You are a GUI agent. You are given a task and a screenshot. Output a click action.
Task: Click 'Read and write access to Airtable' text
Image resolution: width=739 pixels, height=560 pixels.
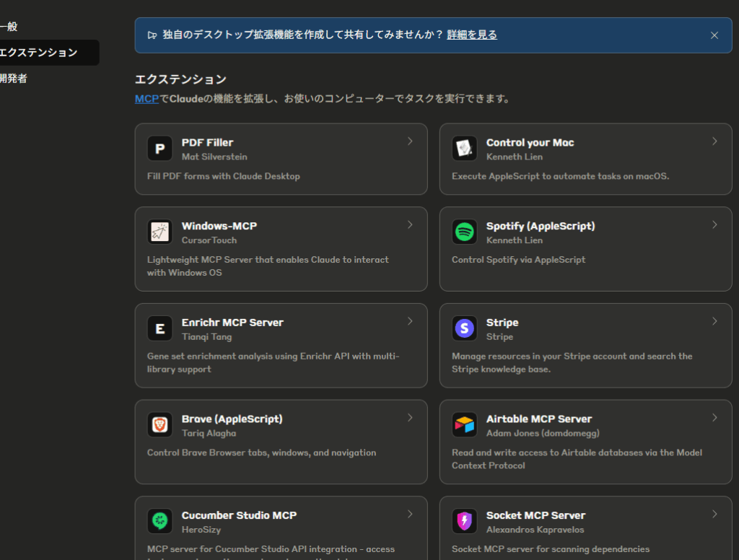point(577,459)
